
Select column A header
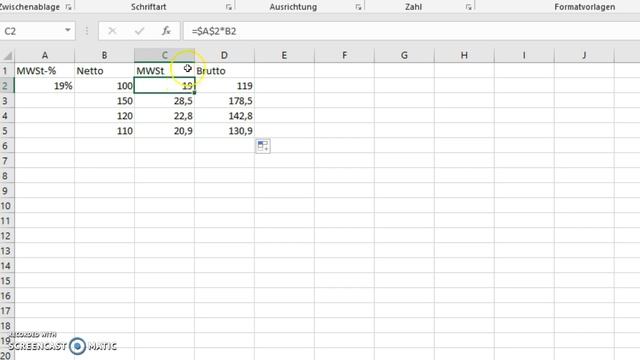point(44,55)
